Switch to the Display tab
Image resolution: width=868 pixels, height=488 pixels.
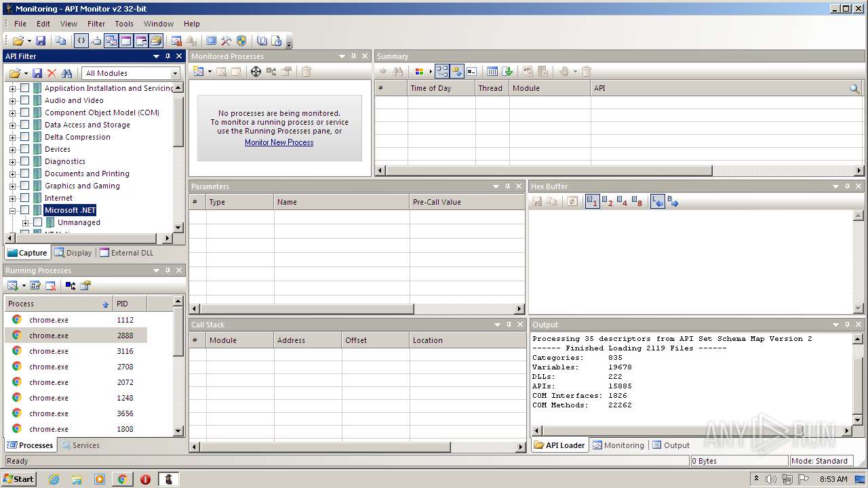coord(73,253)
